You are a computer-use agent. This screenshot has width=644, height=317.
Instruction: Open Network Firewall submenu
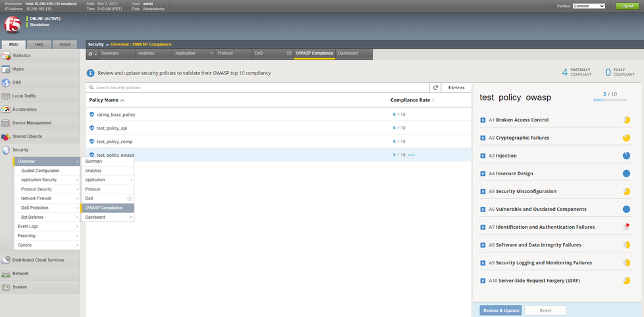(46, 198)
